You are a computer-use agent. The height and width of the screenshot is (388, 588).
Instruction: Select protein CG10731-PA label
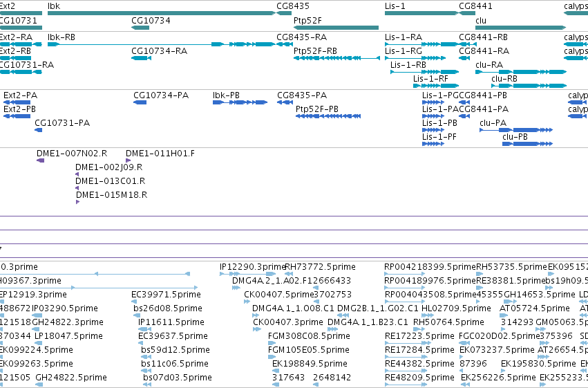(x=62, y=123)
